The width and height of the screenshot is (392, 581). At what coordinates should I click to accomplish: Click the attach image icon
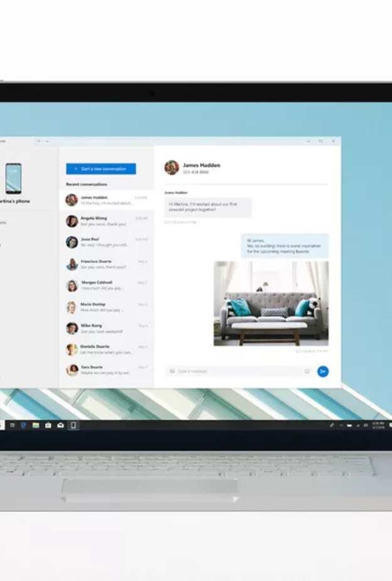172,372
